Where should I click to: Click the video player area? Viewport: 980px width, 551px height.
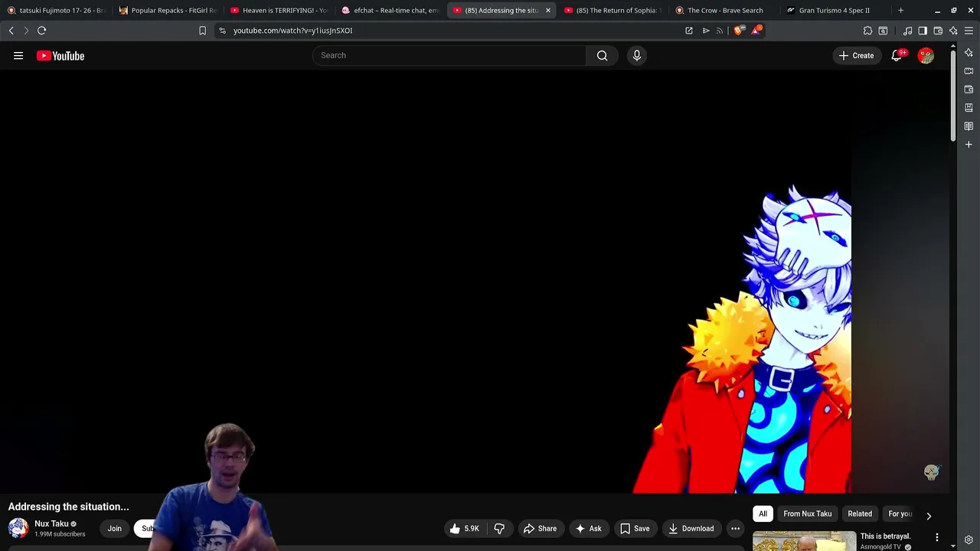pos(475,283)
